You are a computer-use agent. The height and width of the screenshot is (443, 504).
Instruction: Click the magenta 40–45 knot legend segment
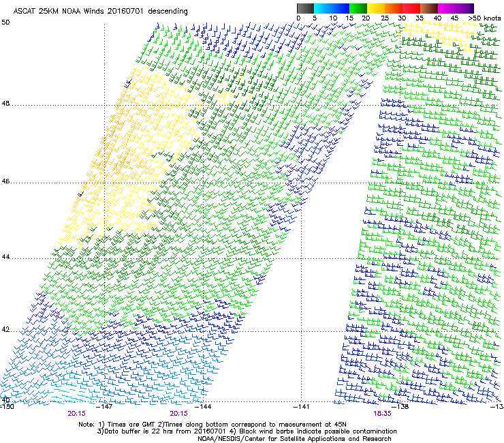[x=447, y=8]
